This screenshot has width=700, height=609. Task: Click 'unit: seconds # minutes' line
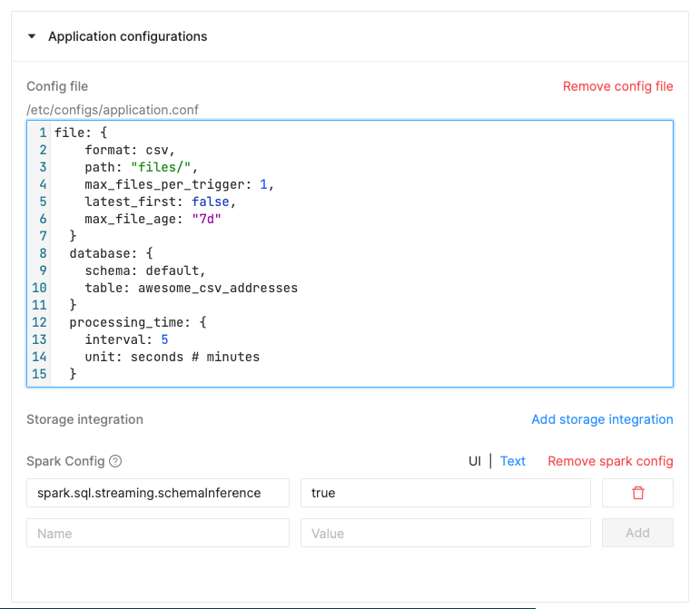[173, 357]
